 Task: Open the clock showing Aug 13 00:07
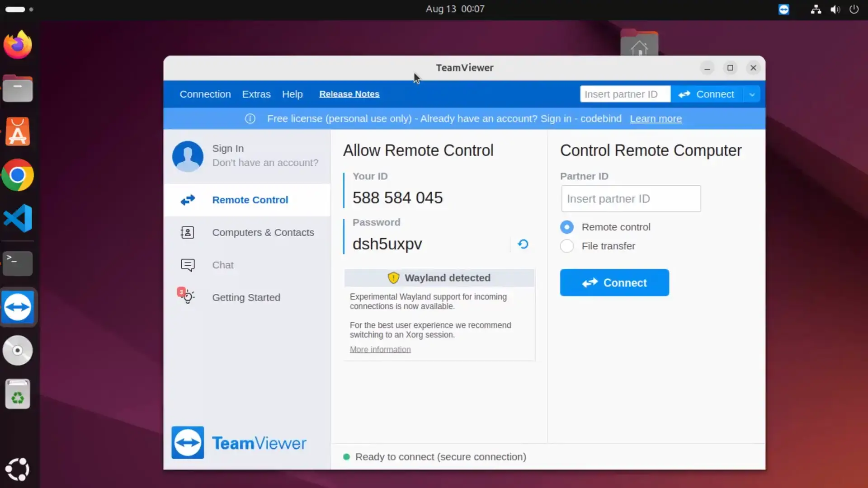[455, 9]
